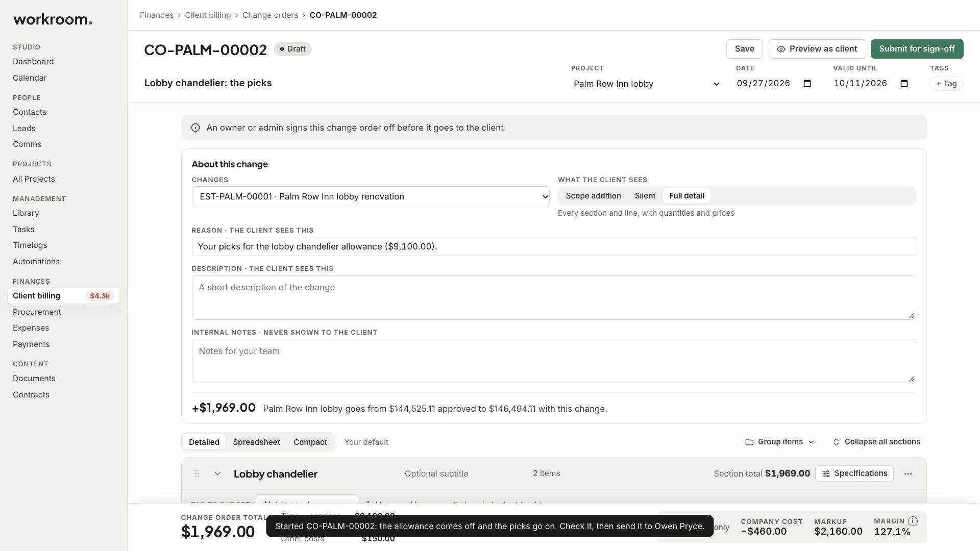Click Preview as client button
Viewport: 980px width, 551px height.
point(817,49)
